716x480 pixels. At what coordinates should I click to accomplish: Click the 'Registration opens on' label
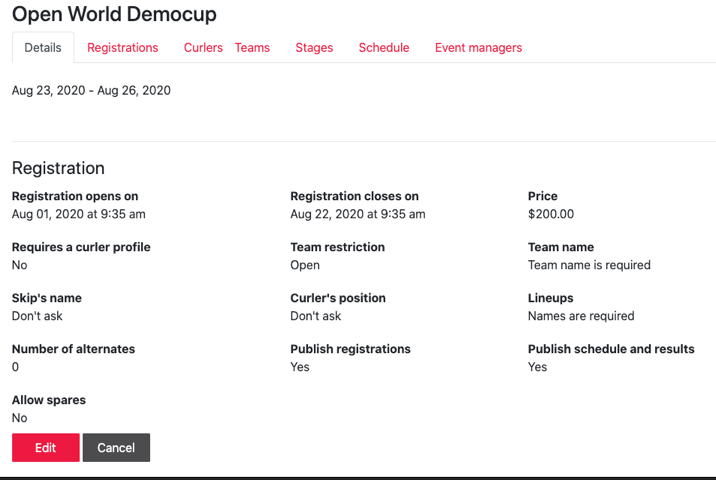click(75, 196)
